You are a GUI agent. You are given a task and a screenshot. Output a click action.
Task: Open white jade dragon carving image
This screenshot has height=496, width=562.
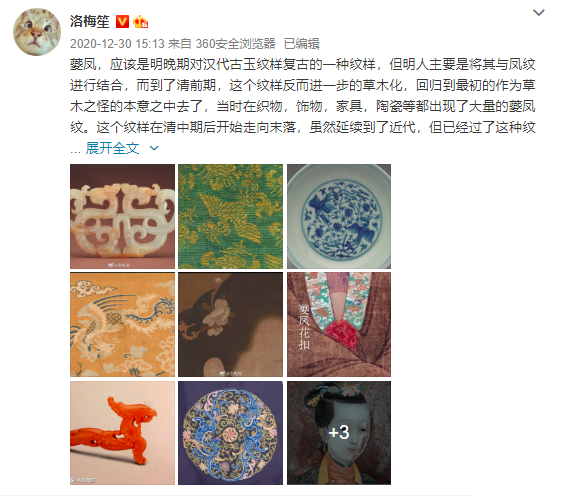pyautogui.click(x=123, y=216)
